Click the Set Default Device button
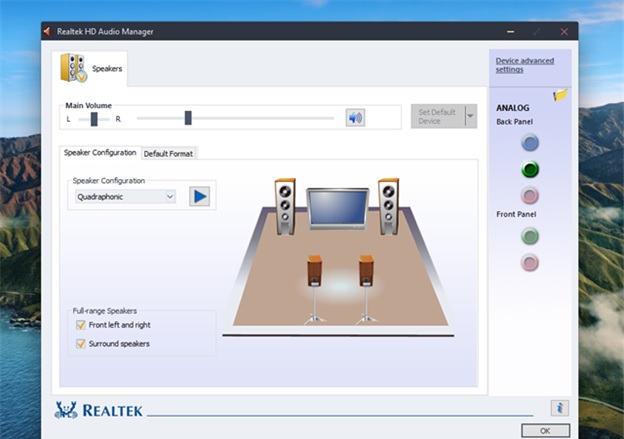Viewport: 624px width, 439px height. pos(438,116)
